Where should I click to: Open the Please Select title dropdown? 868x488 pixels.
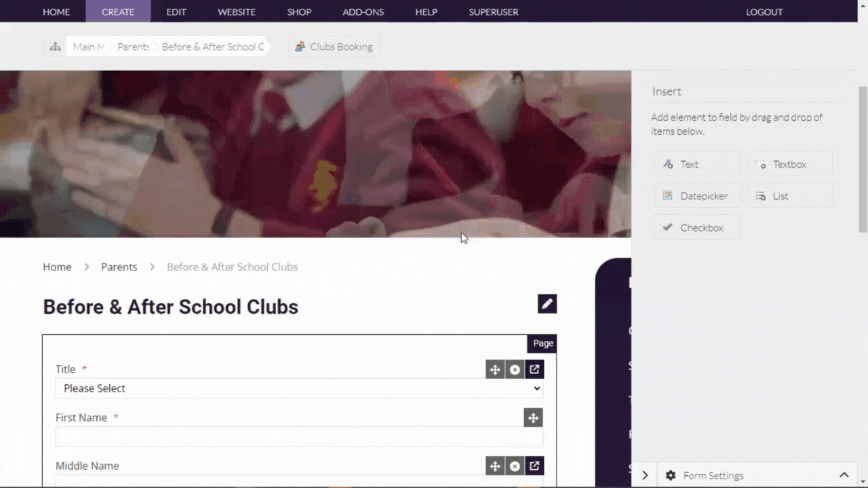[x=299, y=388]
